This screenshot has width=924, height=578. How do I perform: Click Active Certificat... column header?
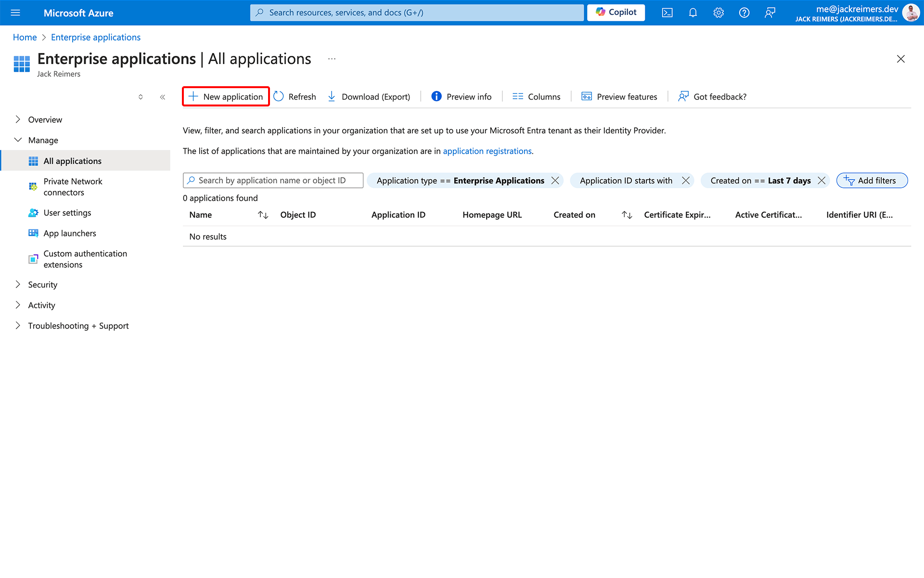click(768, 215)
